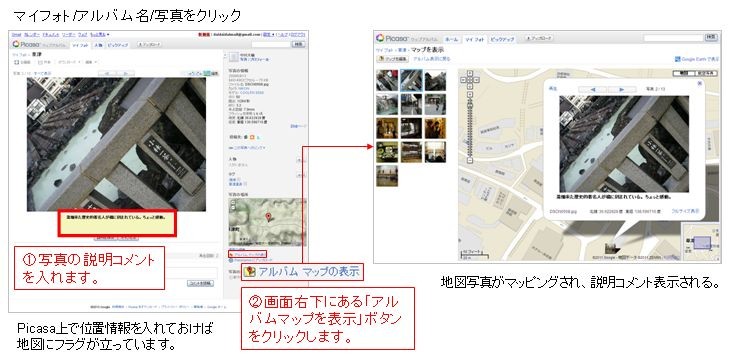The width and height of the screenshot is (736, 361).
Task: Click map zoom-out minus button
Action: pyautogui.click(x=470, y=160)
